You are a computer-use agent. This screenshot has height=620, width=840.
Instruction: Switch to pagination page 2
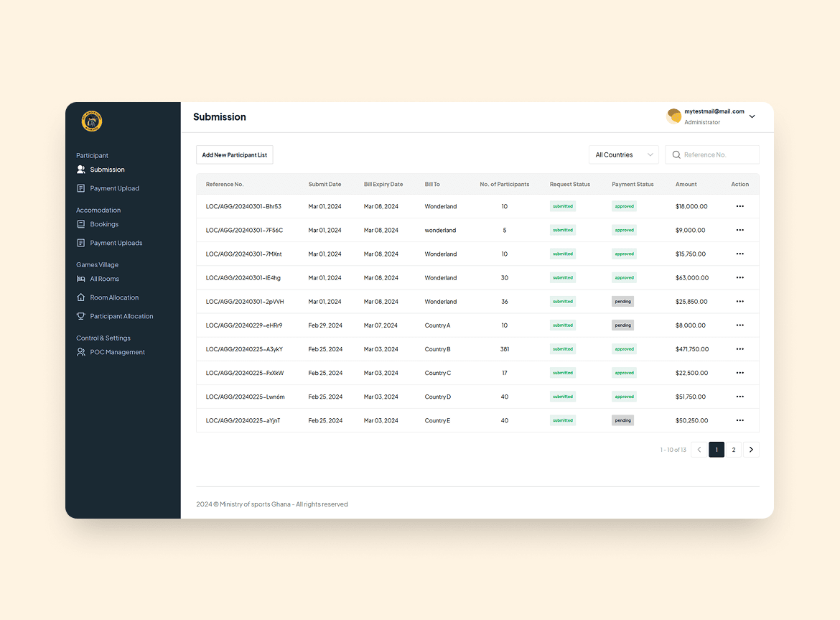(734, 449)
